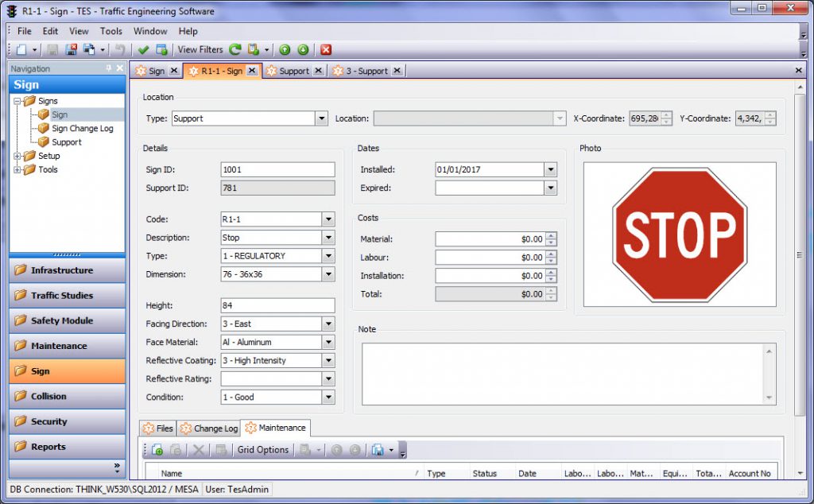This screenshot has width=814, height=504.
Task: Click the red X close record toolbar icon
Action: (325, 49)
